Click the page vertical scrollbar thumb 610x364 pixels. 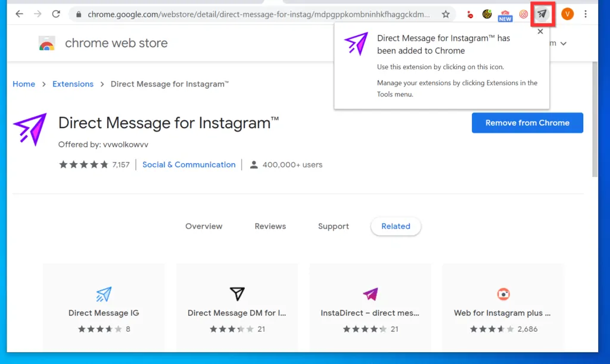(595, 119)
